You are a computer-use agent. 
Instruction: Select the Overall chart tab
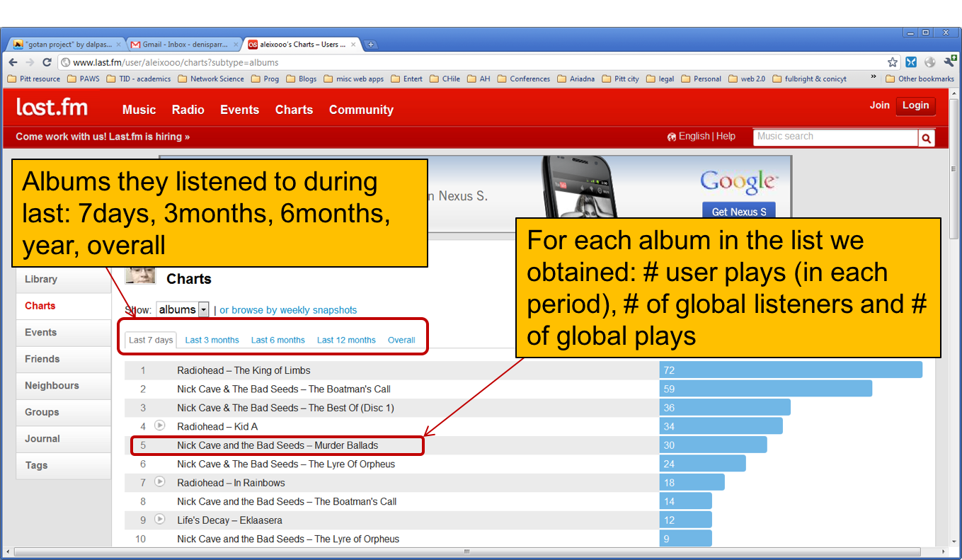pos(401,340)
